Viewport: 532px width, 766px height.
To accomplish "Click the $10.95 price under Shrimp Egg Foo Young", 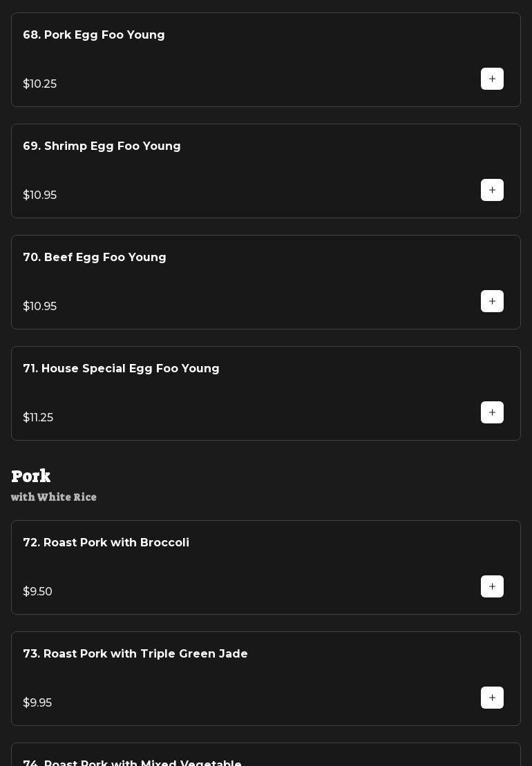I will tap(40, 195).
